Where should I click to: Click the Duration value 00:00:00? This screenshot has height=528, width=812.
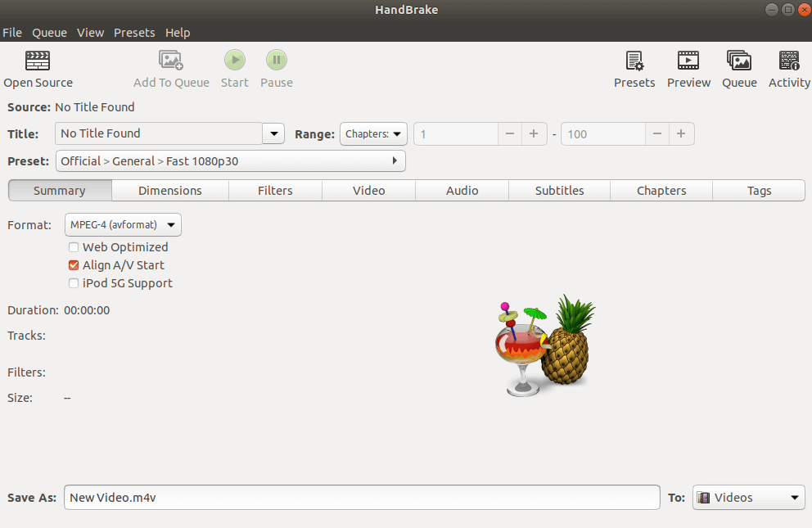tap(87, 310)
